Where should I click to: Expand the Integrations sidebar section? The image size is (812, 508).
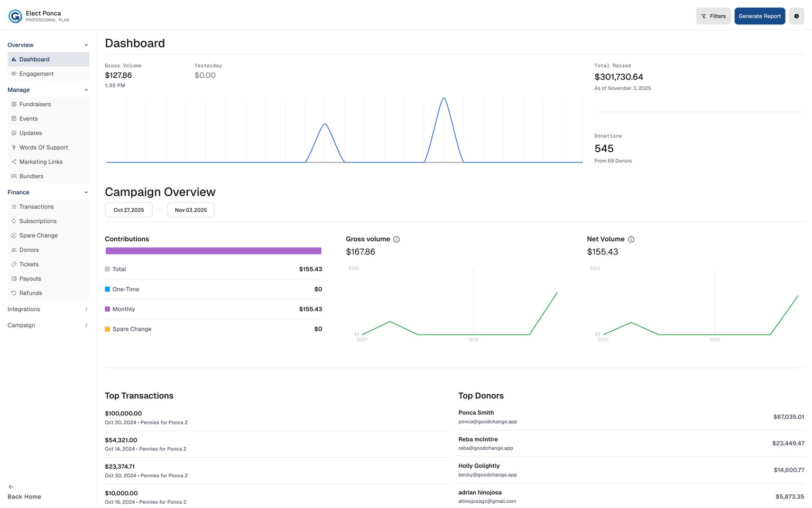86,310
